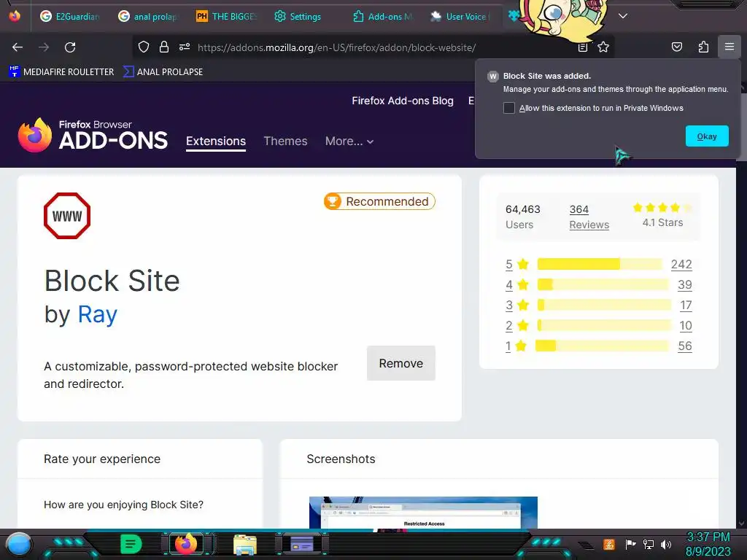Open the purple window app in taskbar
Image resolution: width=747 pixels, height=560 pixels.
tap(301, 544)
